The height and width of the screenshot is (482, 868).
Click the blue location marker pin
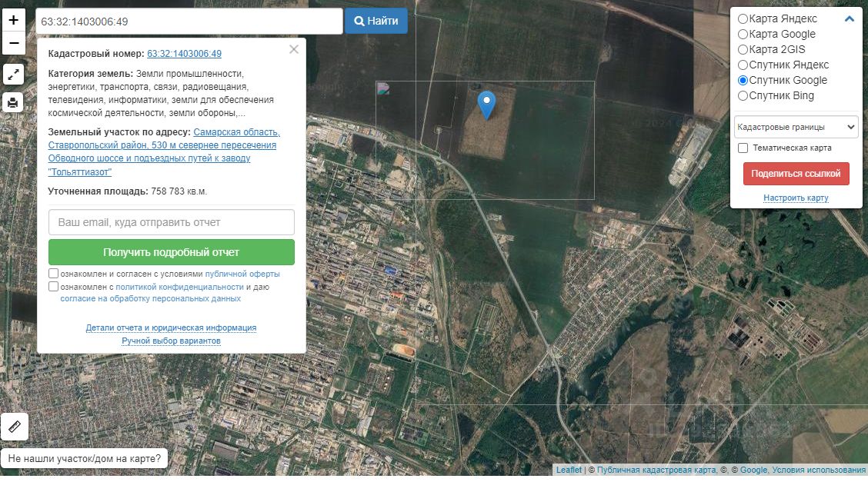[486, 105]
